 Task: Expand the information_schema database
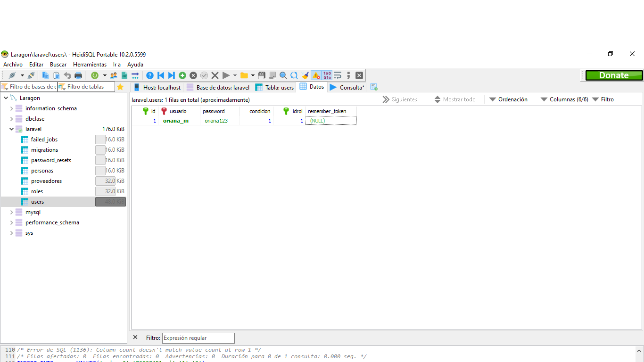point(12,108)
